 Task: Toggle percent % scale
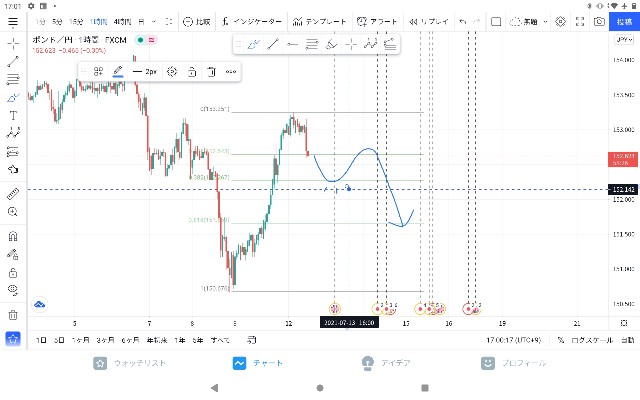561,340
